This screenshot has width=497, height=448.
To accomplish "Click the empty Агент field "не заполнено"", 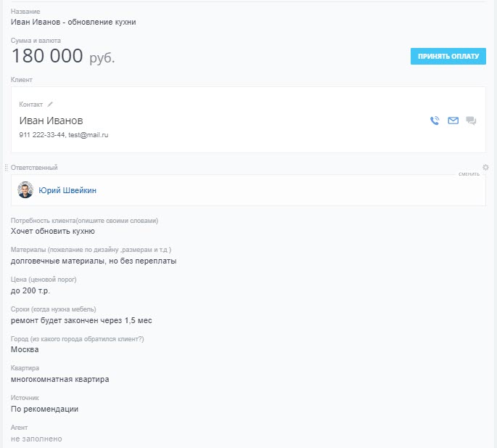I will pos(36,439).
